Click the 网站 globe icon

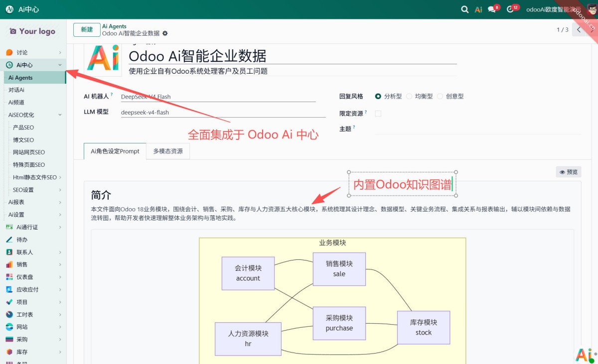[9, 327]
